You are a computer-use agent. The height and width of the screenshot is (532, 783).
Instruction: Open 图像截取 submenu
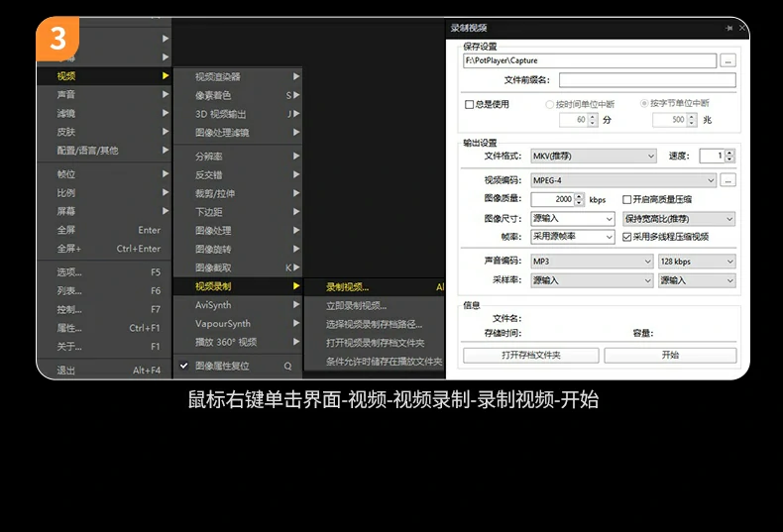238,267
